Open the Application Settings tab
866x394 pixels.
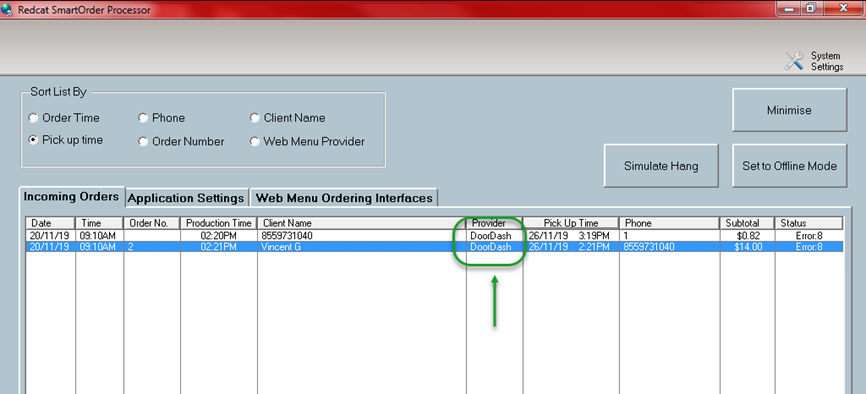[186, 198]
